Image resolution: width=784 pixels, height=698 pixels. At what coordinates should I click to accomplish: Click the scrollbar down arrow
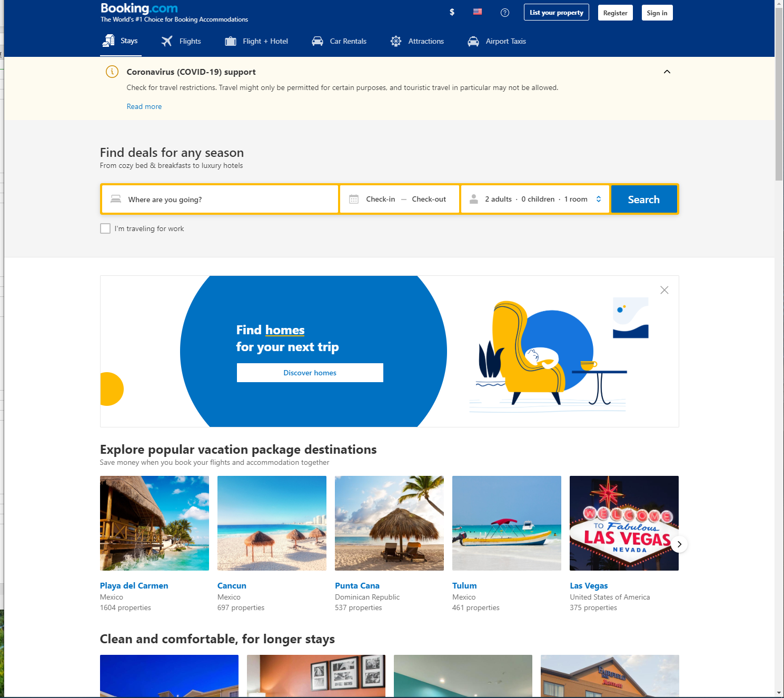coord(779,693)
